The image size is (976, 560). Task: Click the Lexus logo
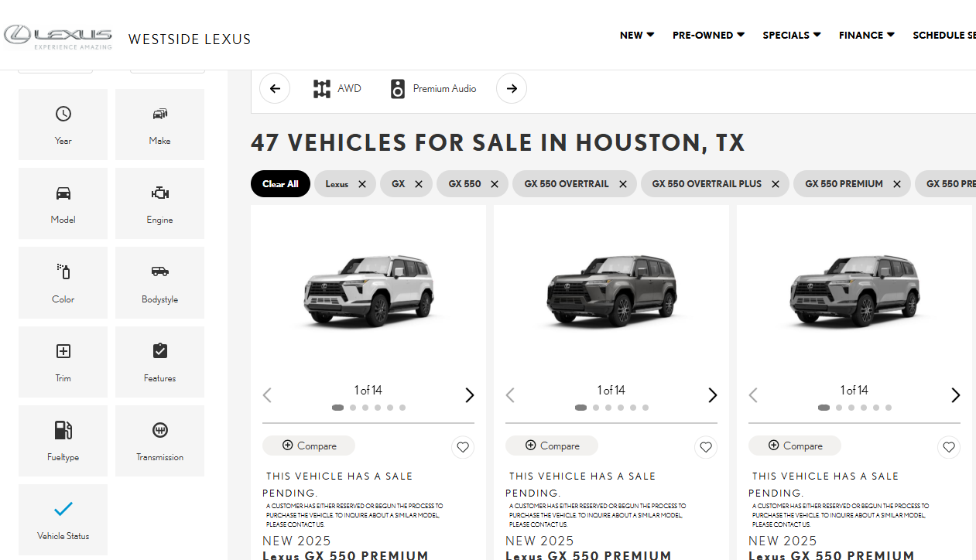tap(58, 36)
